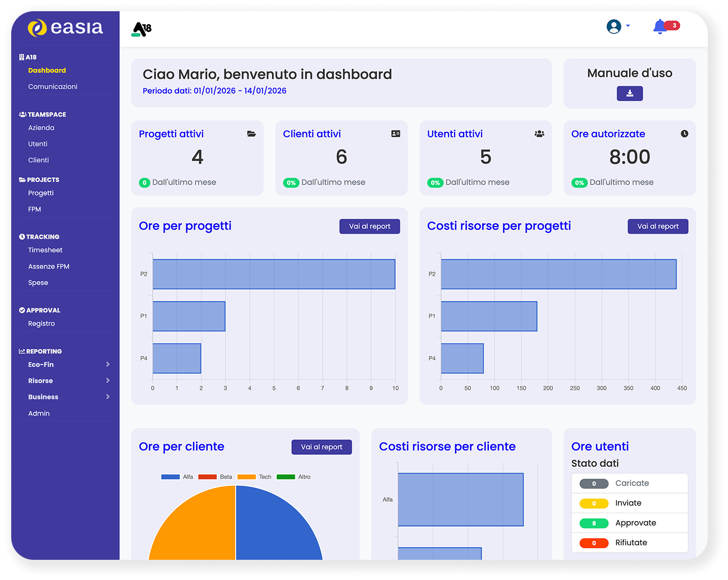Click the A18 company logo in header
Viewport: 728px width, 580px height.
(141, 29)
